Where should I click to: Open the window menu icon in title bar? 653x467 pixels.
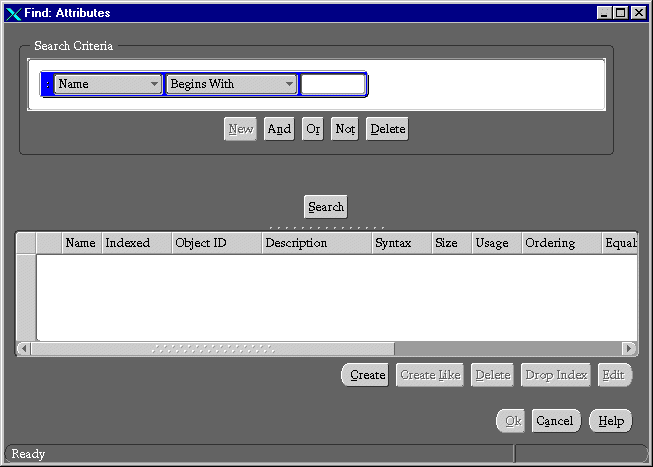coord(13,13)
